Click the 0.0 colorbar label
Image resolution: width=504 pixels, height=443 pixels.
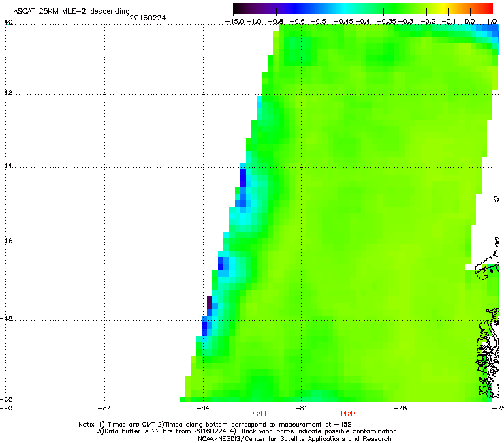pos(470,22)
